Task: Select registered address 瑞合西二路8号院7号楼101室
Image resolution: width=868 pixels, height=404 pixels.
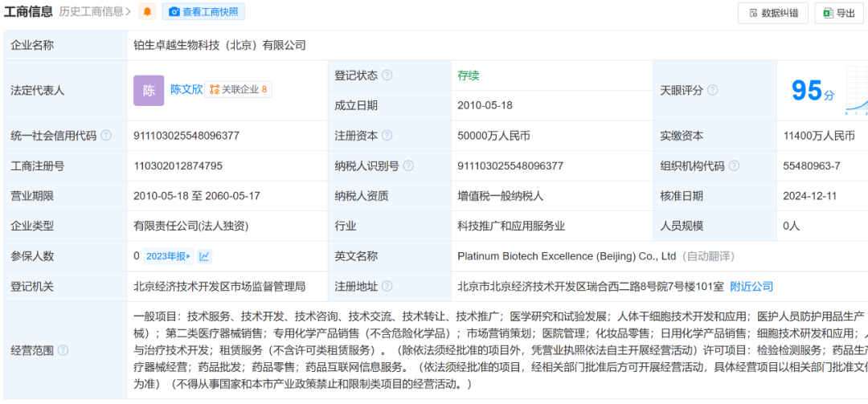Action: pyautogui.click(x=591, y=286)
